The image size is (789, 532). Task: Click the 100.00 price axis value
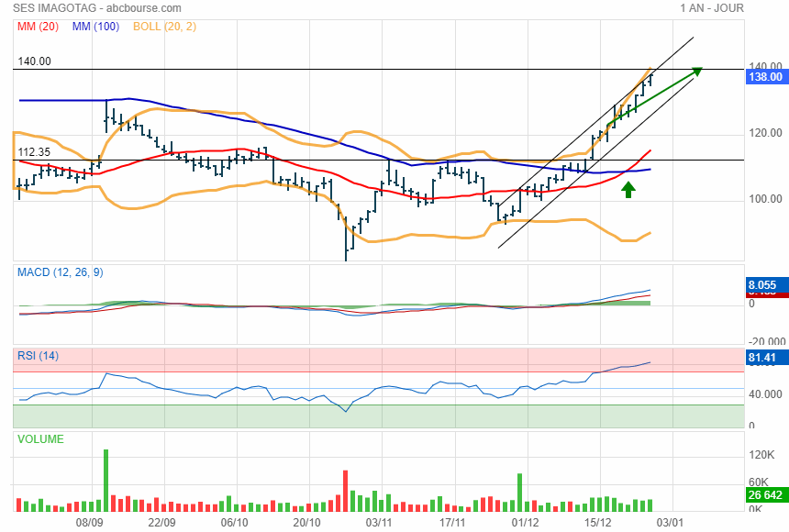pyautogui.click(x=765, y=199)
